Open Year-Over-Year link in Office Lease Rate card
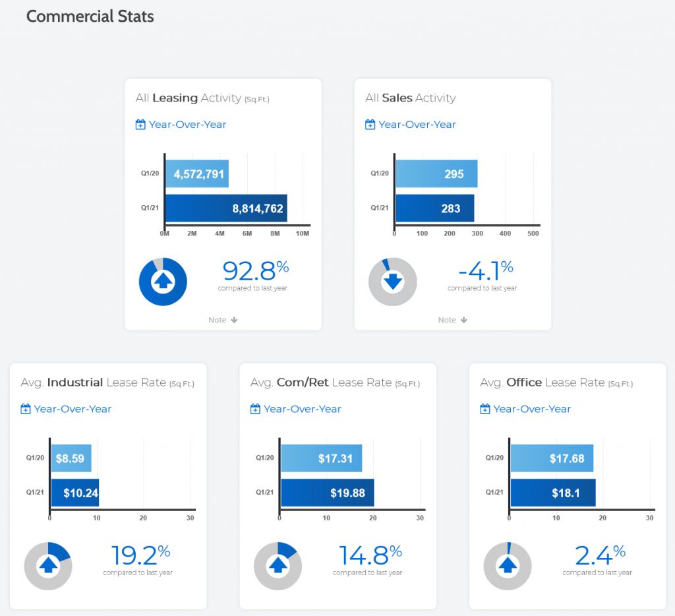Screen dimensions: 675x616 pyautogui.click(x=532, y=409)
